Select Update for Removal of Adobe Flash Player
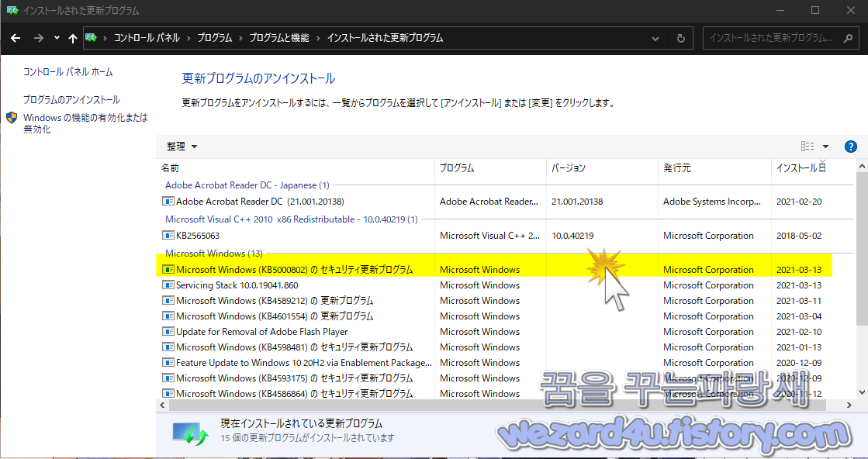868x459 pixels. pos(494,332)
